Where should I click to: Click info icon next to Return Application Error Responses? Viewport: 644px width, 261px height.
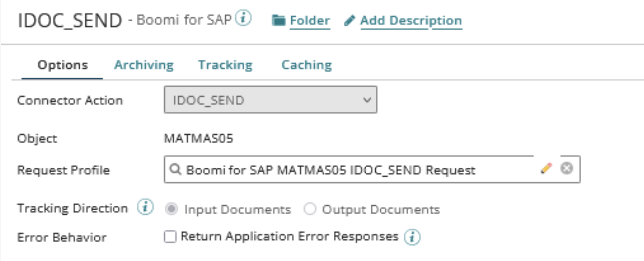click(x=412, y=237)
